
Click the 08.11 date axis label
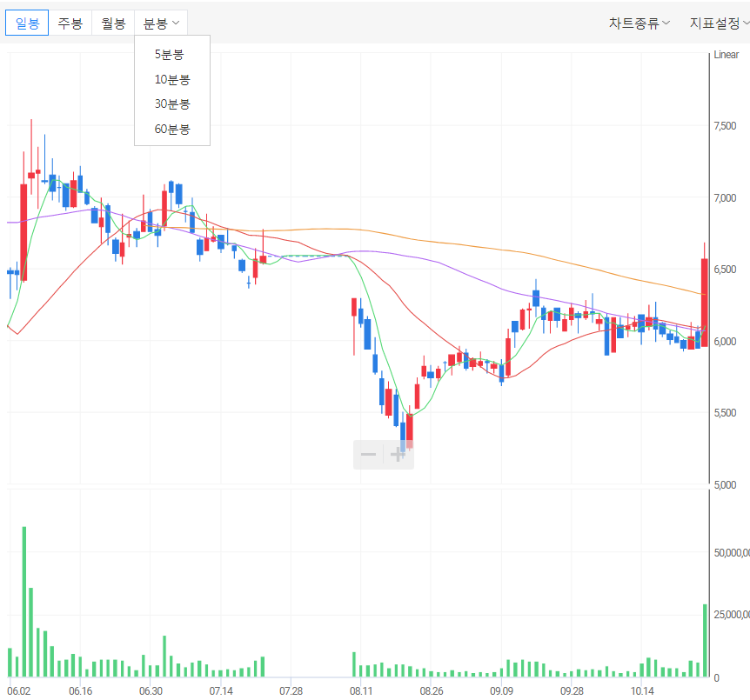click(x=361, y=691)
